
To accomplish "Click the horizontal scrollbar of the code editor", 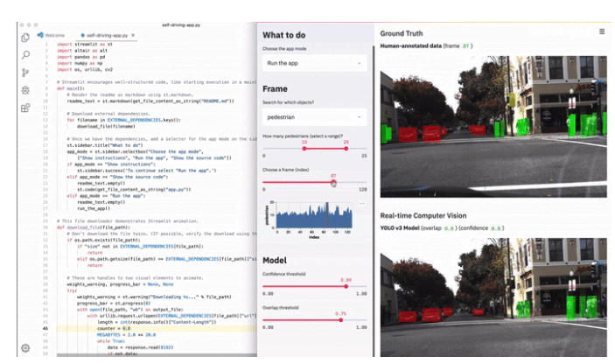I will [x=157, y=355].
